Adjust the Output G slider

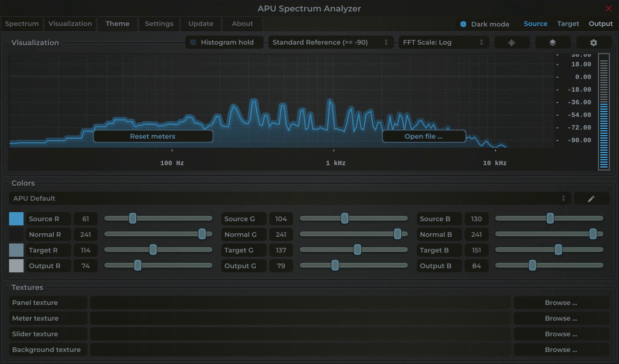point(354,265)
